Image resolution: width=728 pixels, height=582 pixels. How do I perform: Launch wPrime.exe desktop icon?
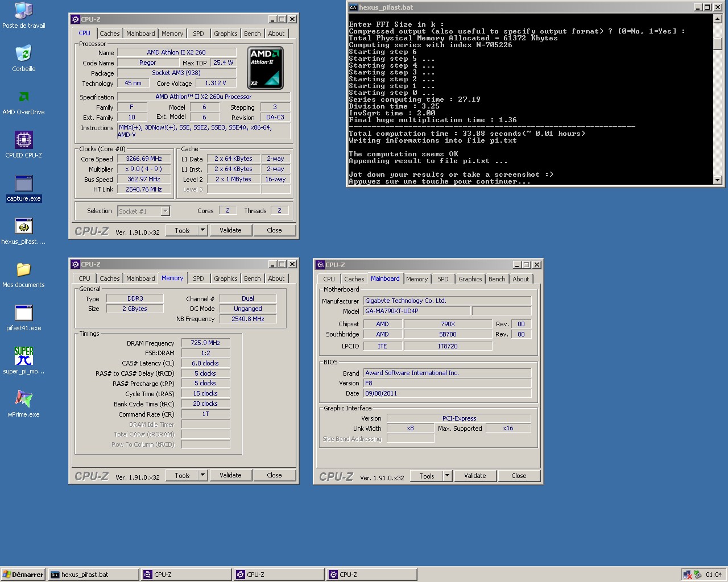23,404
